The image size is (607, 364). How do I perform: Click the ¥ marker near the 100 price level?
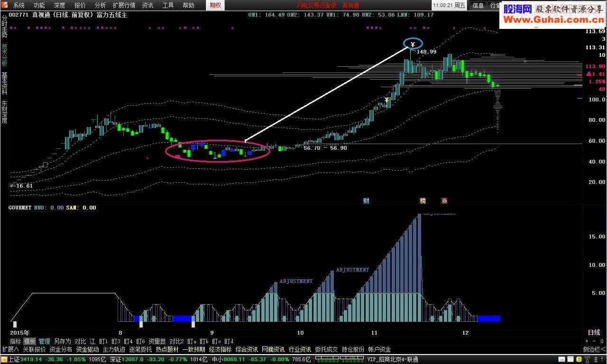coord(387,100)
